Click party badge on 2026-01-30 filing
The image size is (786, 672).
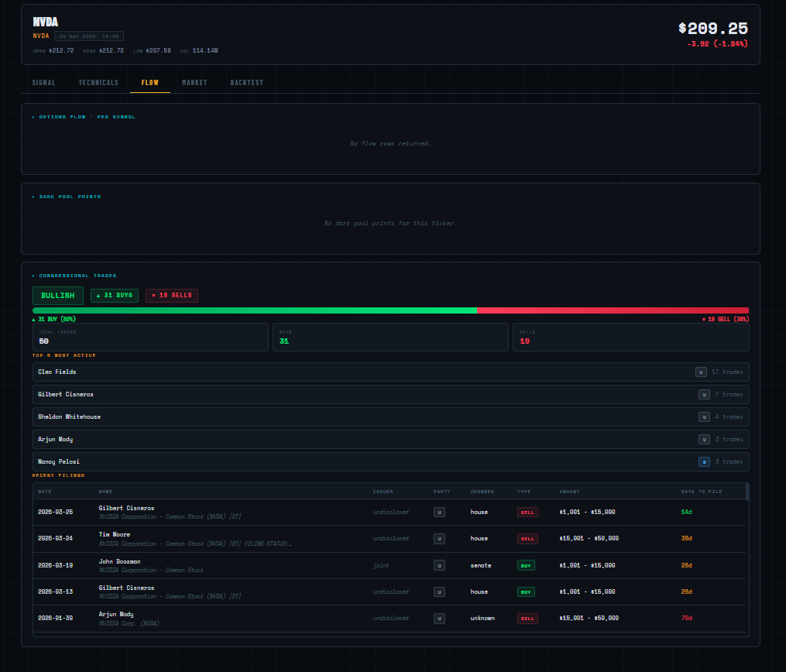tap(439, 619)
